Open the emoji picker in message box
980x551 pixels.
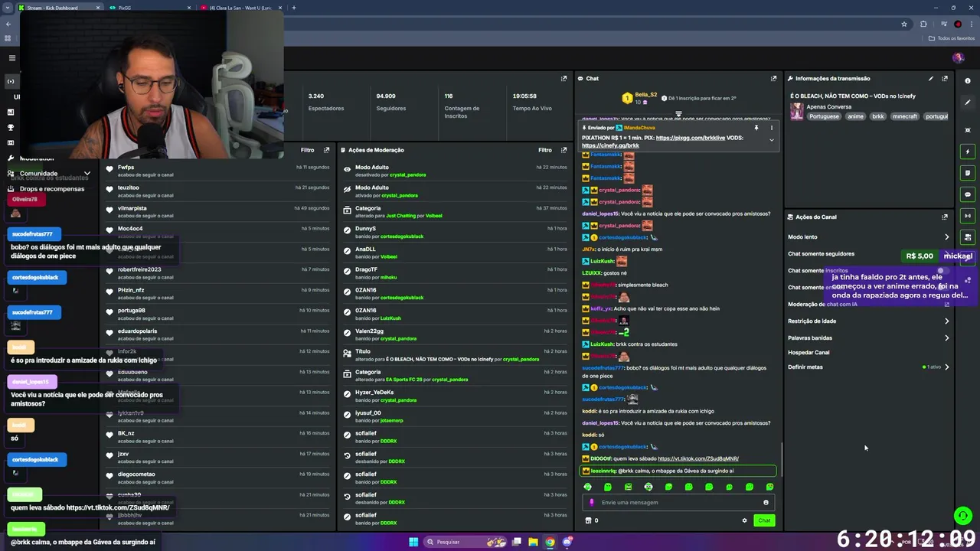click(766, 503)
